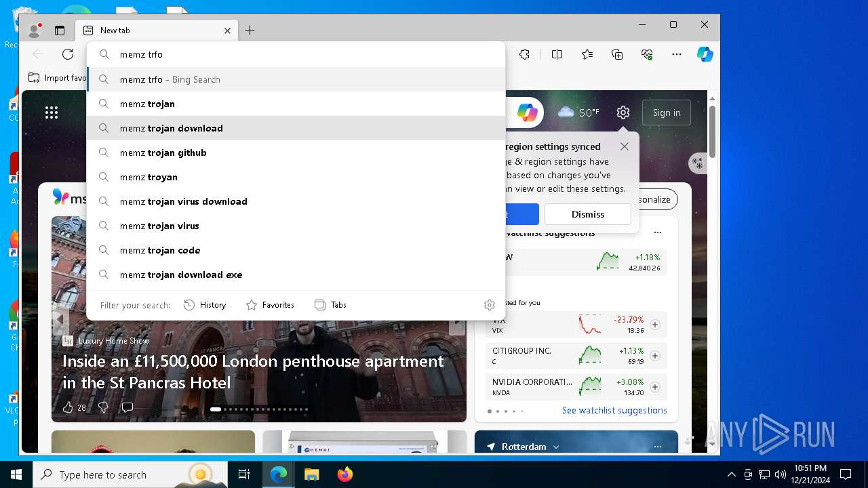
Task: Open Settings and more ellipsis menu
Action: 677,54
